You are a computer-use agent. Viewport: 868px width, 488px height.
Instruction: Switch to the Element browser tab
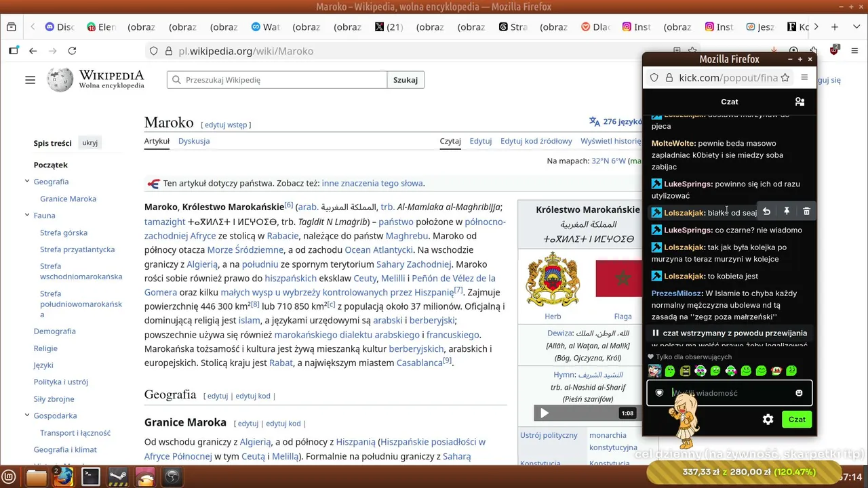click(101, 27)
